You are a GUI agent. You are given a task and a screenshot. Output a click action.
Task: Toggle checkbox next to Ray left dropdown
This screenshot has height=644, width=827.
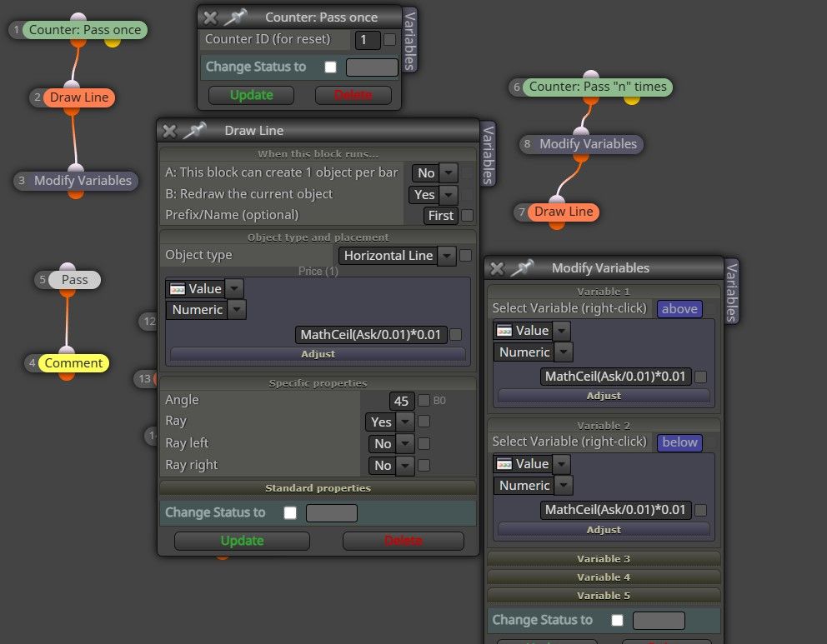(x=424, y=444)
